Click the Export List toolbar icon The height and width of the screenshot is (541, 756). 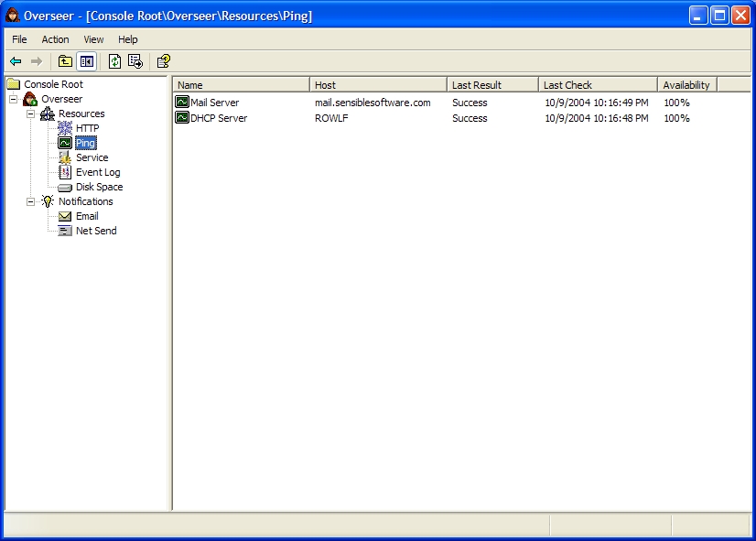pyautogui.click(x=135, y=61)
